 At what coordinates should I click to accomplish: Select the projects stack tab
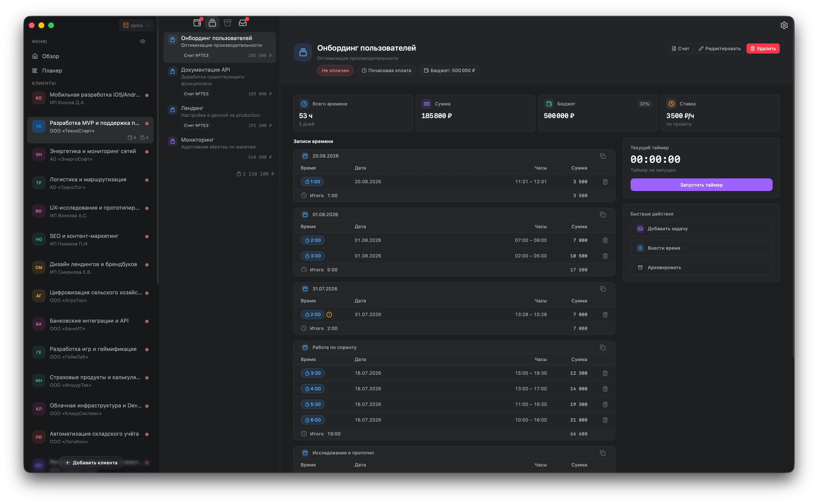[212, 23]
